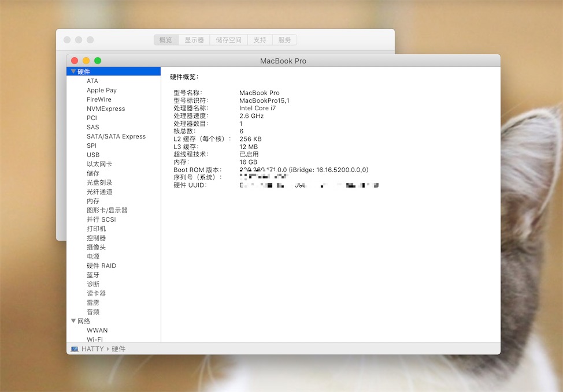
Task: Select 诊断 in the sidebar
Action: pos(93,284)
